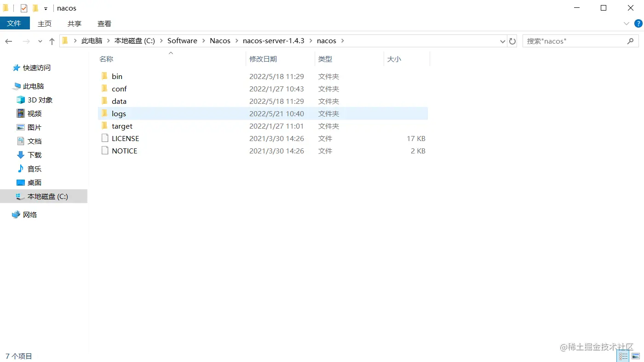Click the bin folder icon
Viewport: 644px width, 362px height.
(x=104, y=76)
